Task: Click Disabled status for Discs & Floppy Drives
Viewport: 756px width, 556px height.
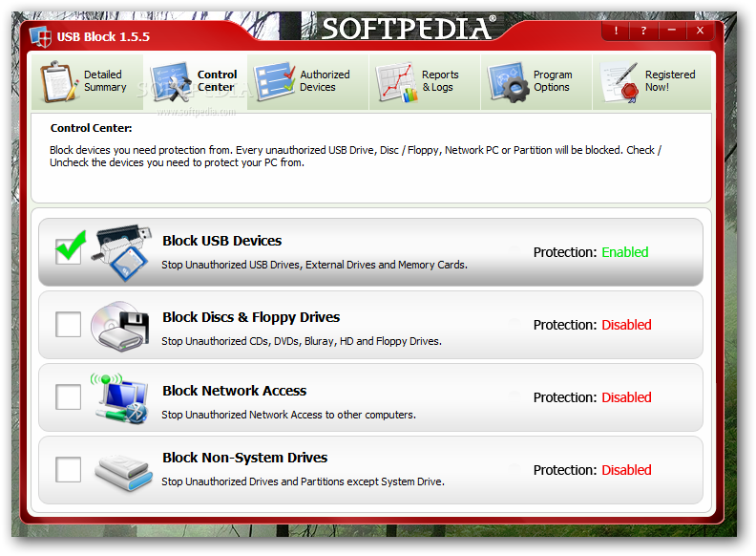Action: [x=626, y=325]
